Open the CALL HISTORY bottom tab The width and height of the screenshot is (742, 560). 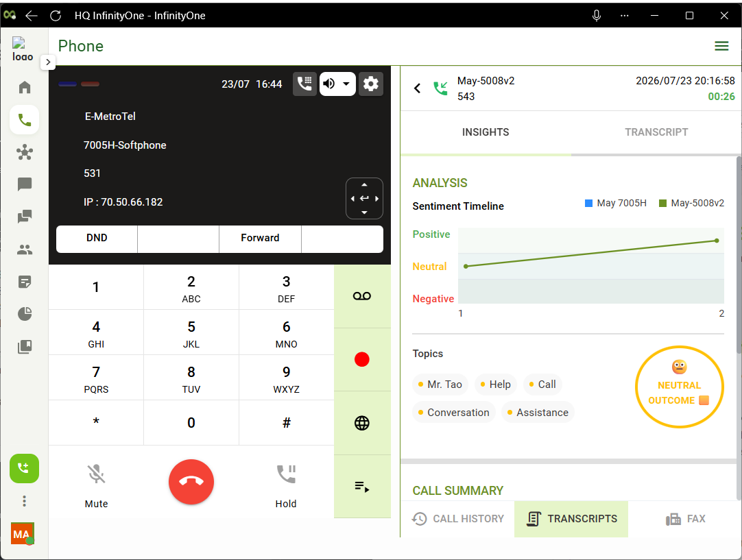(458, 519)
